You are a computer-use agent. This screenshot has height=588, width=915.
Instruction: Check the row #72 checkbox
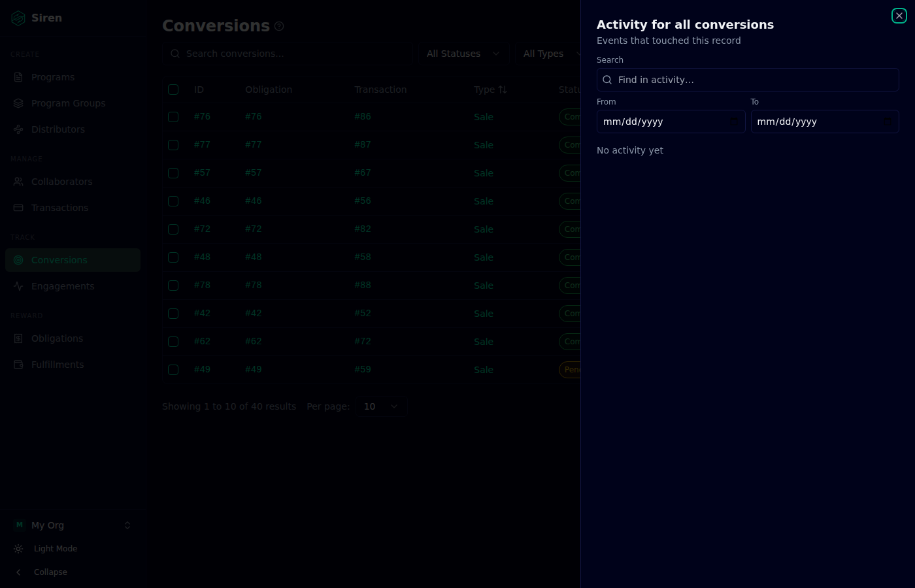(x=173, y=229)
